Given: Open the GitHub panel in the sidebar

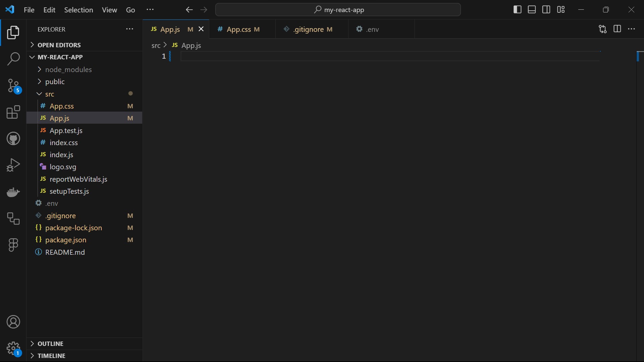Looking at the screenshot, I should point(13,138).
